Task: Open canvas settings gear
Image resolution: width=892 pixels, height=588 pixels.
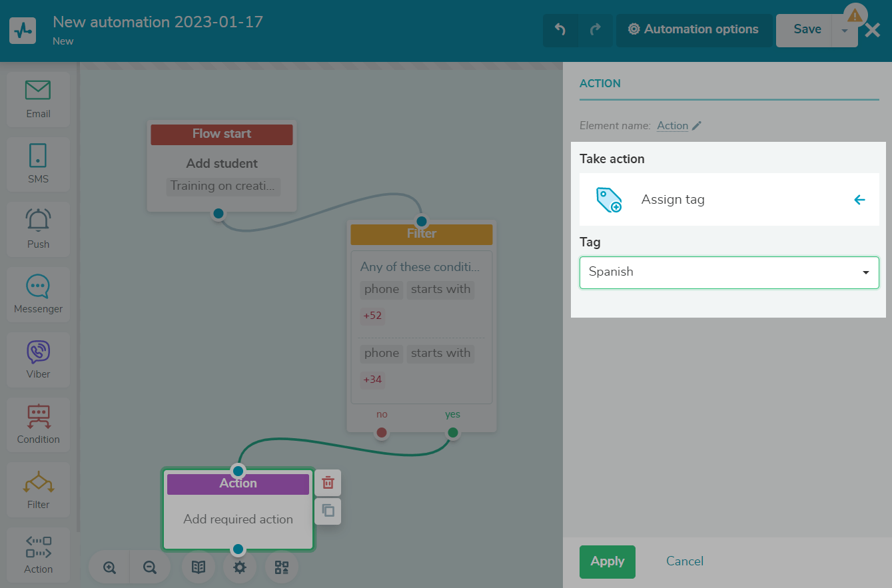Action: pos(240,567)
